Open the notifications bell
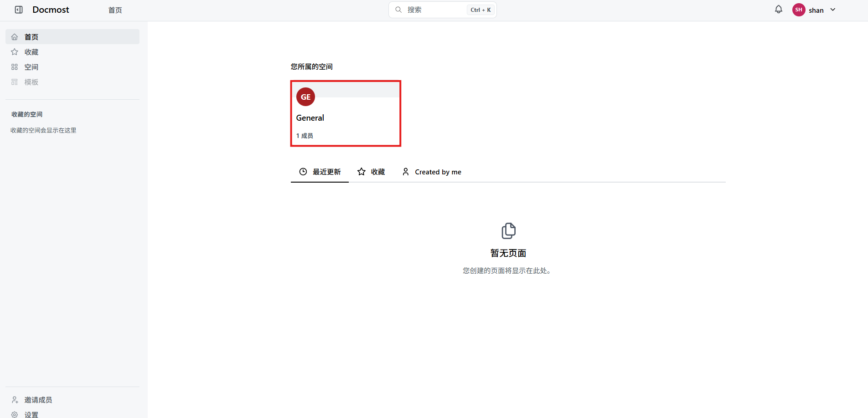This screenshot has width=868, height=418. click(x=779, y=9)
